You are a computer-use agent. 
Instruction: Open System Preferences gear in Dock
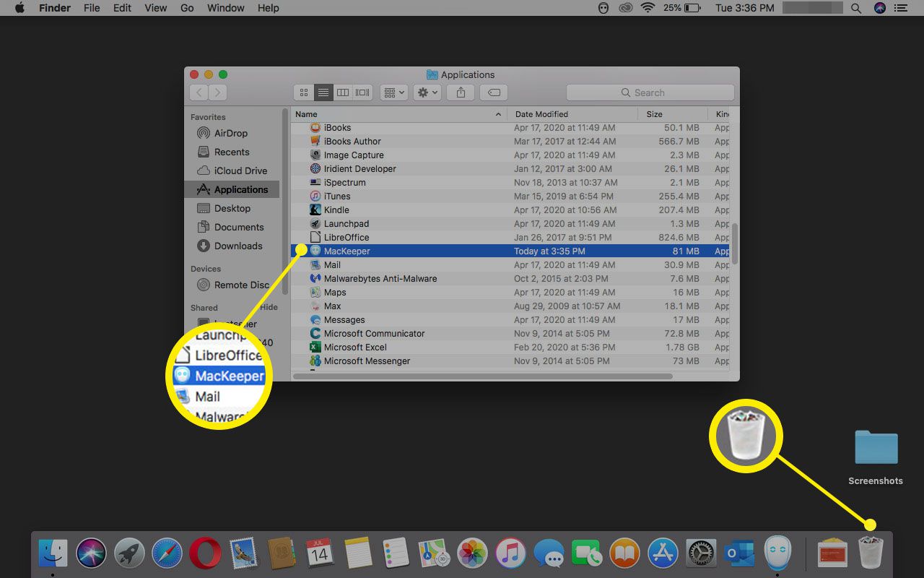point(701,553)
